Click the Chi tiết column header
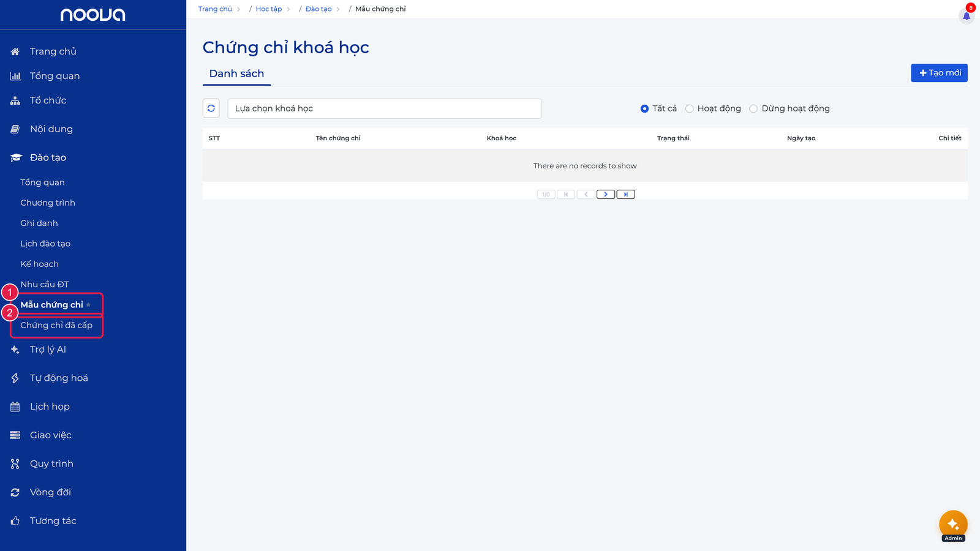The image size is (980, 551). (950, 138)
